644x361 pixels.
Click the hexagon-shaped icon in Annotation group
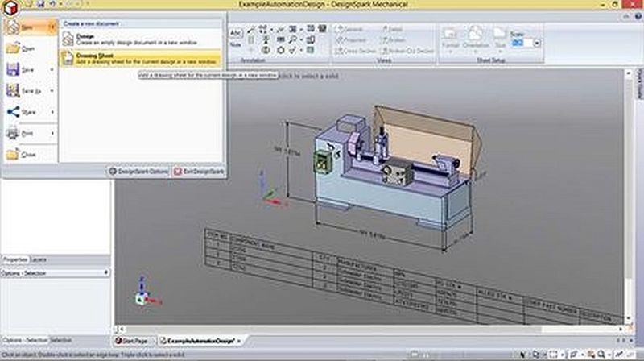280,50
